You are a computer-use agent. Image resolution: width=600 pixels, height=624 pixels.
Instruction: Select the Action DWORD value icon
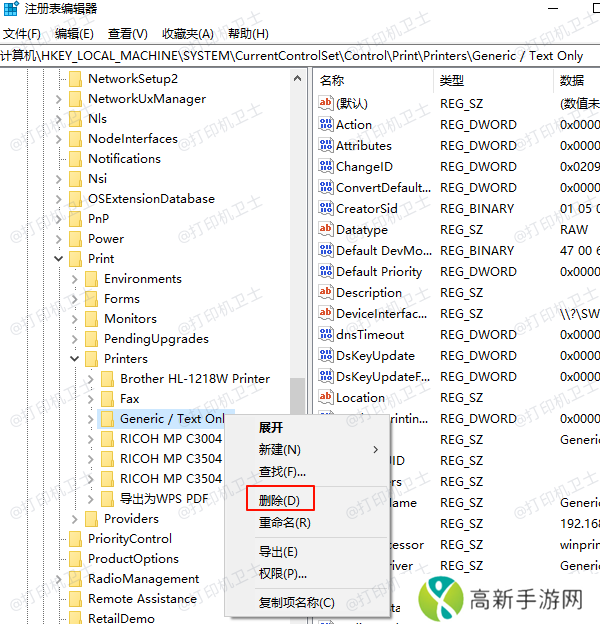point(325,125)
